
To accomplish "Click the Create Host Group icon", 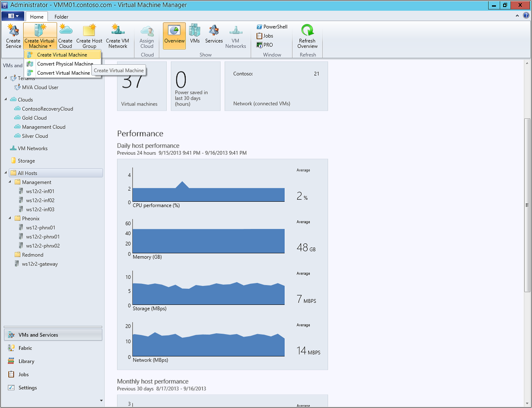I will (89, 36).
